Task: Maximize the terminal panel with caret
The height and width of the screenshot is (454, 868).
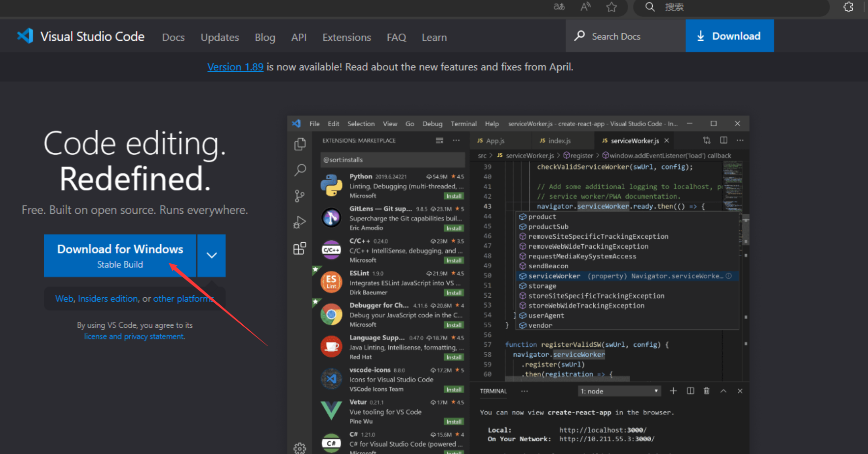Action: (723, 391)
